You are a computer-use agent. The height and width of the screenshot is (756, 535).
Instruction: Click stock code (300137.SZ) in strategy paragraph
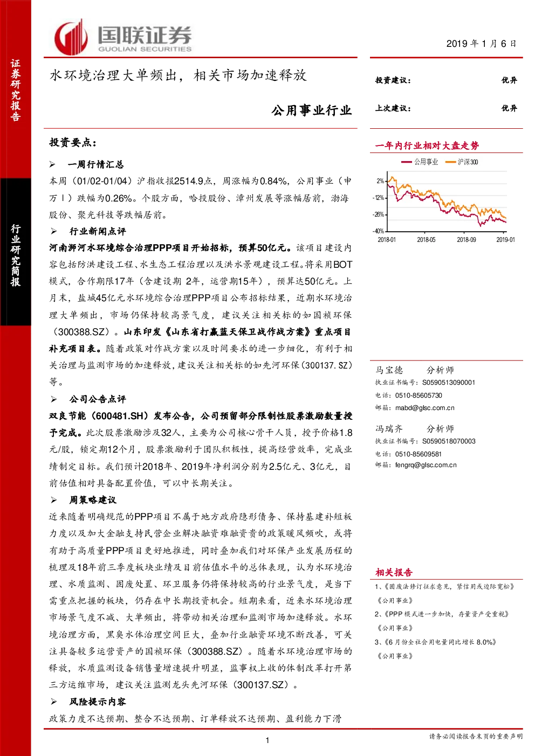262,685
